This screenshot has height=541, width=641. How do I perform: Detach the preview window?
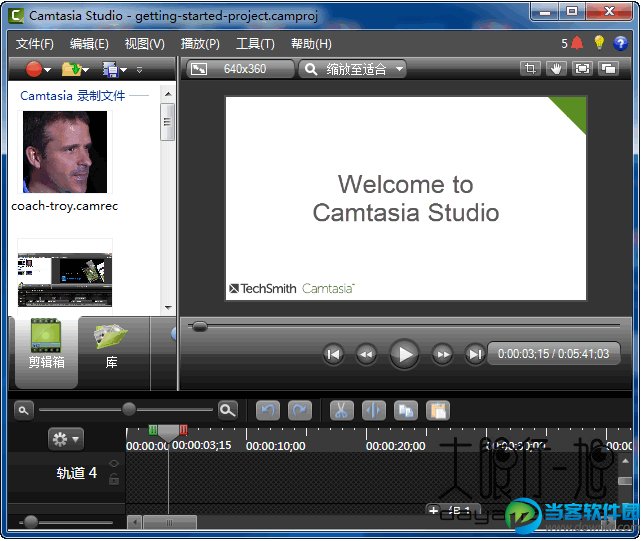608,69
